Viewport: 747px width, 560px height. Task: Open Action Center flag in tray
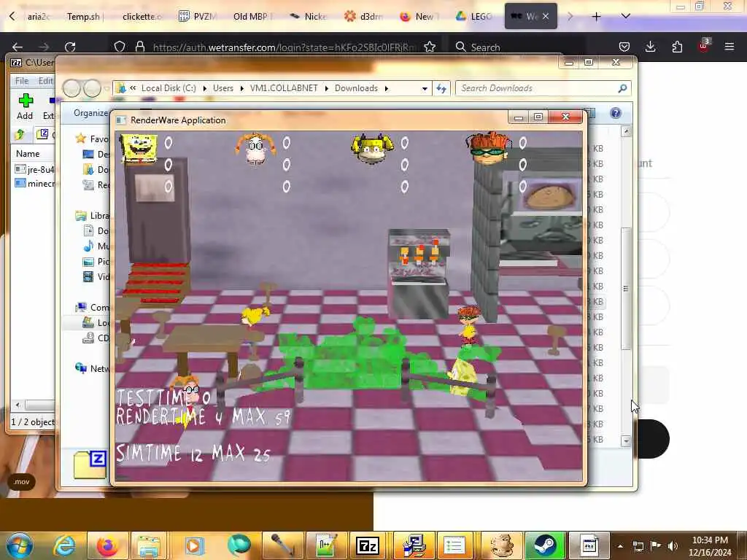[x=656, y=546]
